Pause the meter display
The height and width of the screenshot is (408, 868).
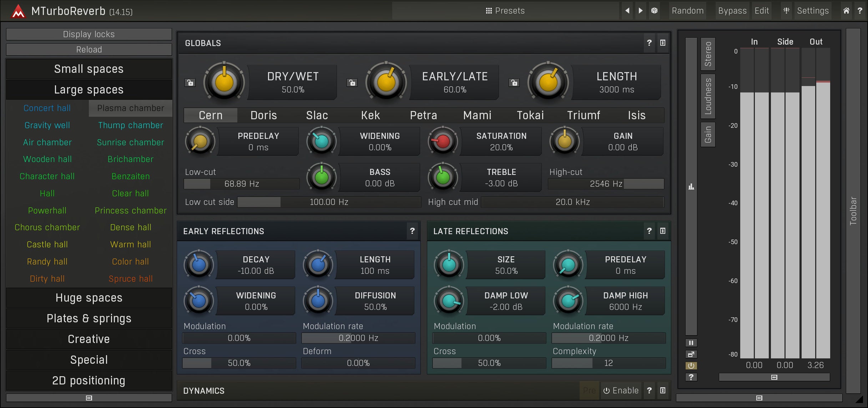pyautogui.click(x=691, y=343)
